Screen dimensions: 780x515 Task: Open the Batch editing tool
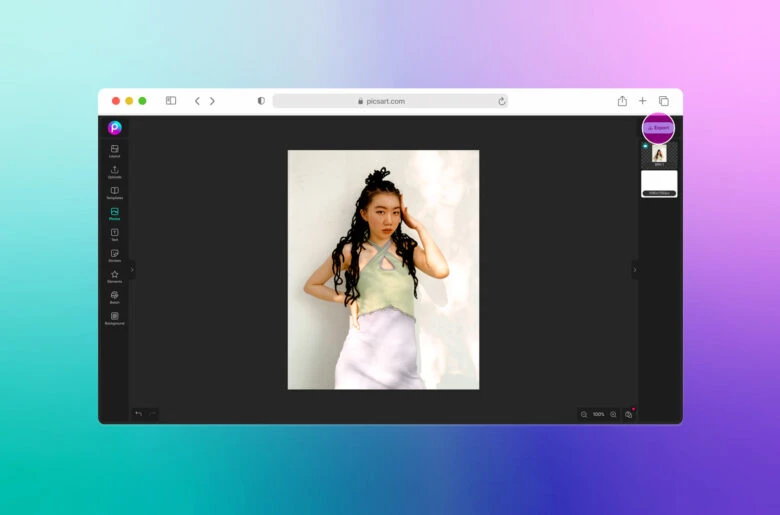pos(114,297)
